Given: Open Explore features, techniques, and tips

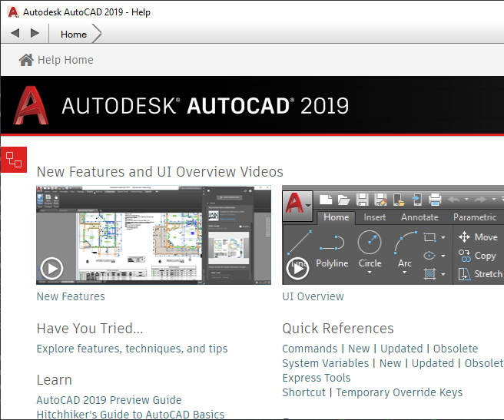Looking at the screenshot, I should pyautogui.click(x=132, y=349).
